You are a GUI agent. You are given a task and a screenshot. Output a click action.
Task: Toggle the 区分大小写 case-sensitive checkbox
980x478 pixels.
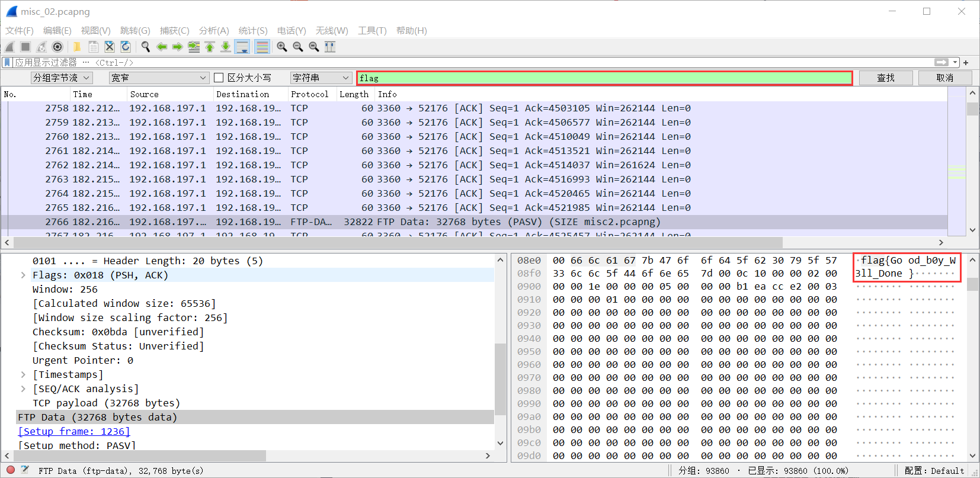[219, 78]
